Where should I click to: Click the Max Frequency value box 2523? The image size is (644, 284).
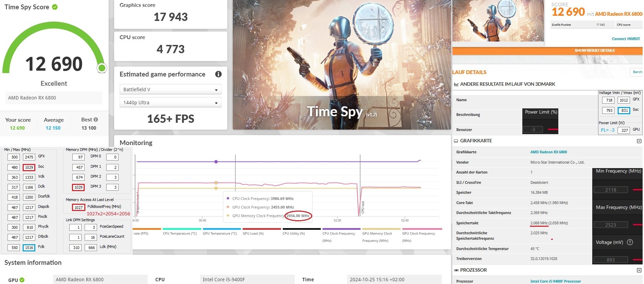tap(610, 225)
